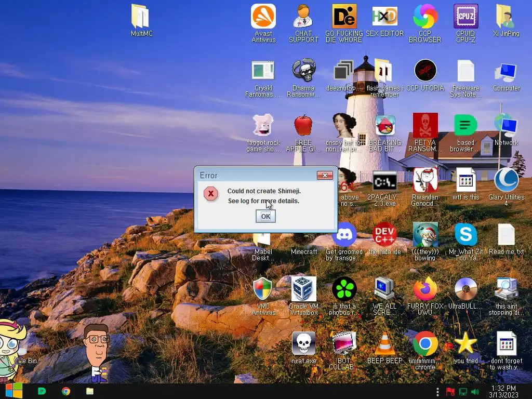Launch VMO Antivirus shield icon
The width and height of the screenshot is (532, 399).
point(262,289)
